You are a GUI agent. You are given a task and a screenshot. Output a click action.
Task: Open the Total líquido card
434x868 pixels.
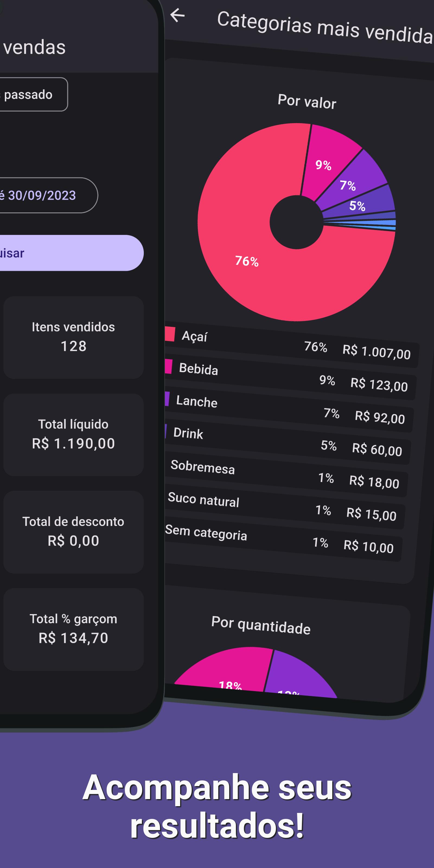tap(74, 435)
